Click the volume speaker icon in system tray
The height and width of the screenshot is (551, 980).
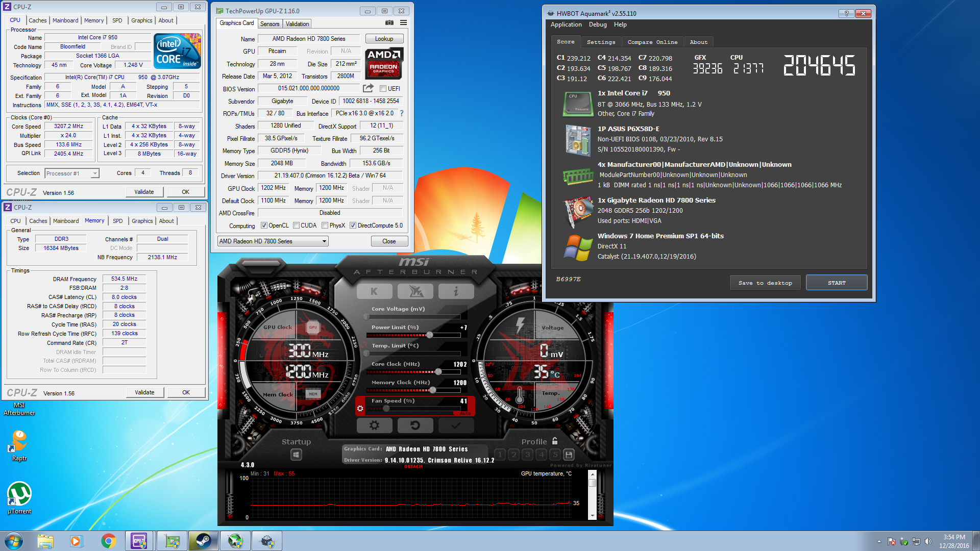coord(928,541)
